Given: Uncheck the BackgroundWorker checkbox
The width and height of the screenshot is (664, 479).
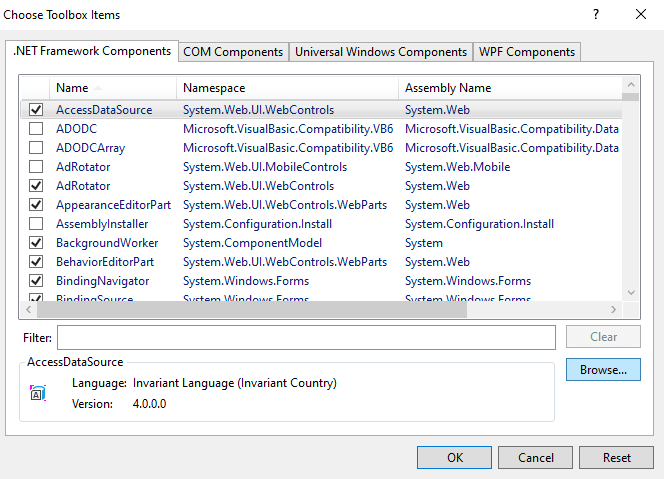Looking at the screenshot, I should coord(36,243).
